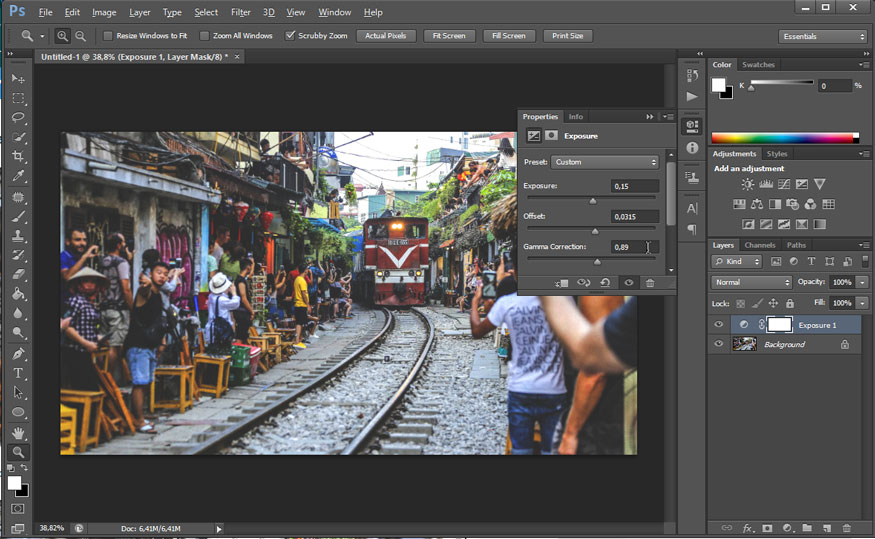Screen dimensions: 875x539
Task: Click the Move tool icon
Action: pos(18,79)
